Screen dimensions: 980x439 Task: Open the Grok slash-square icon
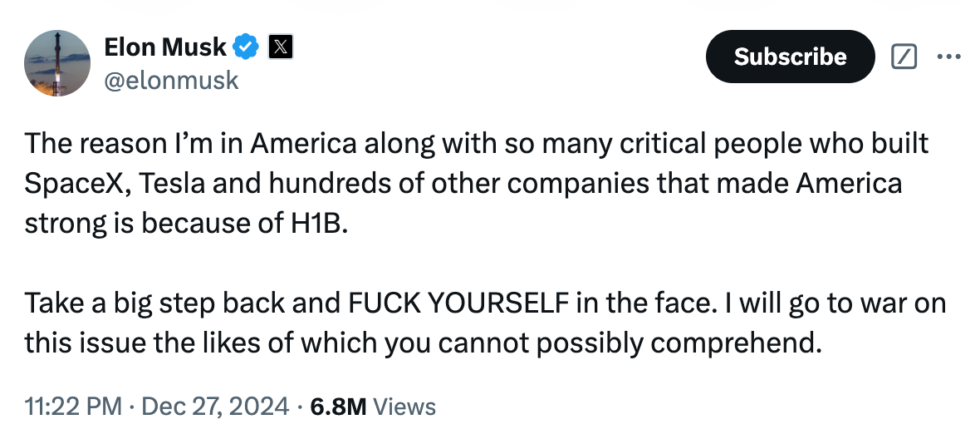[x=903, y=57]
